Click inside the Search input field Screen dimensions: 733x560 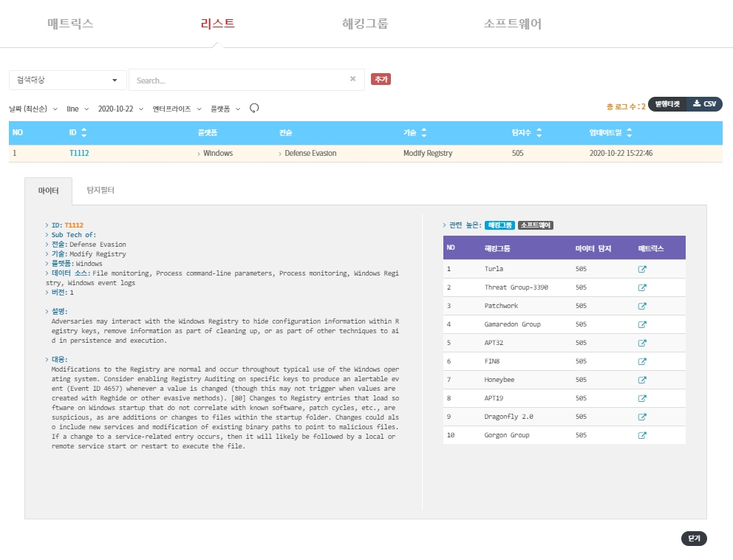pos(236,80)
